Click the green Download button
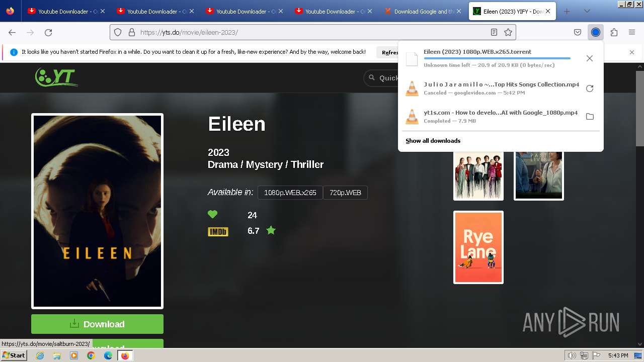 pos(97,324)
